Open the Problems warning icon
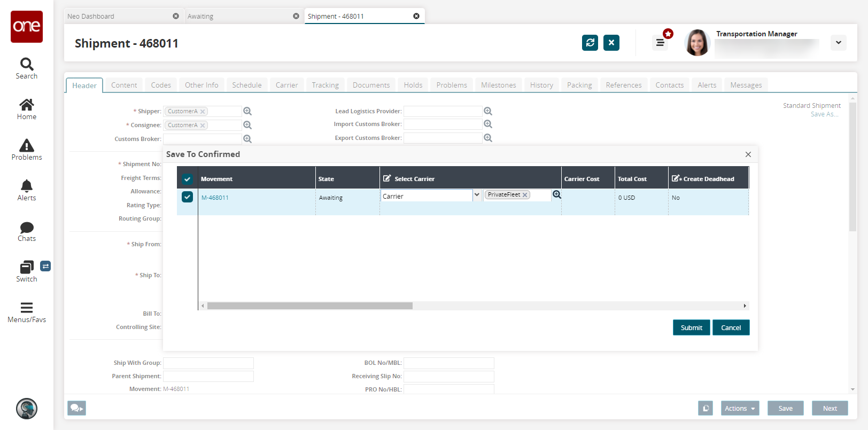This screenshot has height=430, width=868. (x=27, y=150)
